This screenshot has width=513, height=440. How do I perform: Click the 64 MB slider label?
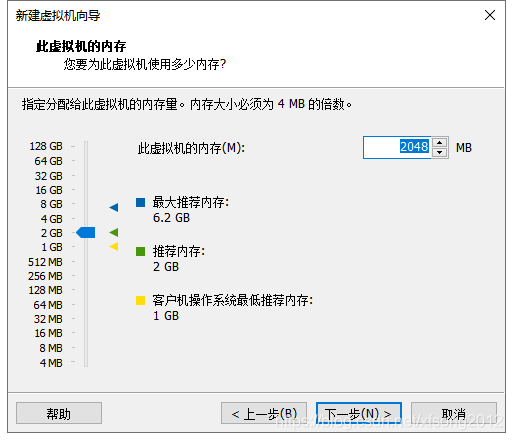(48, 305)
